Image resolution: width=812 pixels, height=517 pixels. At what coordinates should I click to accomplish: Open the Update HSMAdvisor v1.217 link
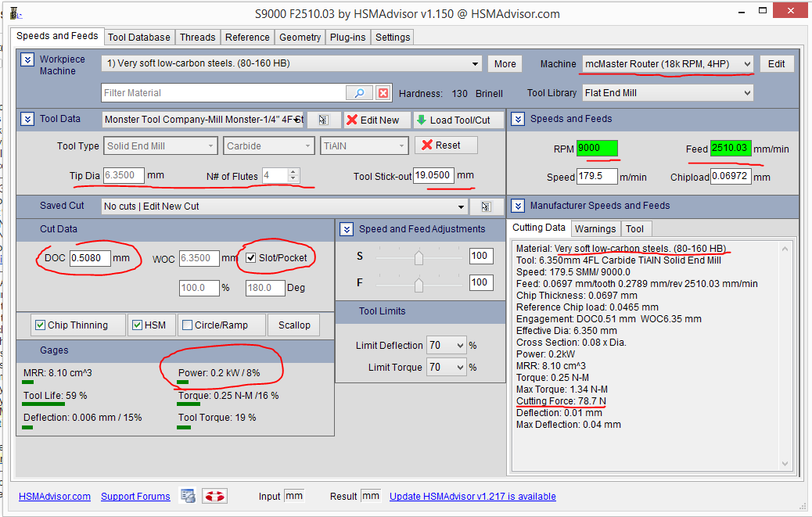coord(472,496)
